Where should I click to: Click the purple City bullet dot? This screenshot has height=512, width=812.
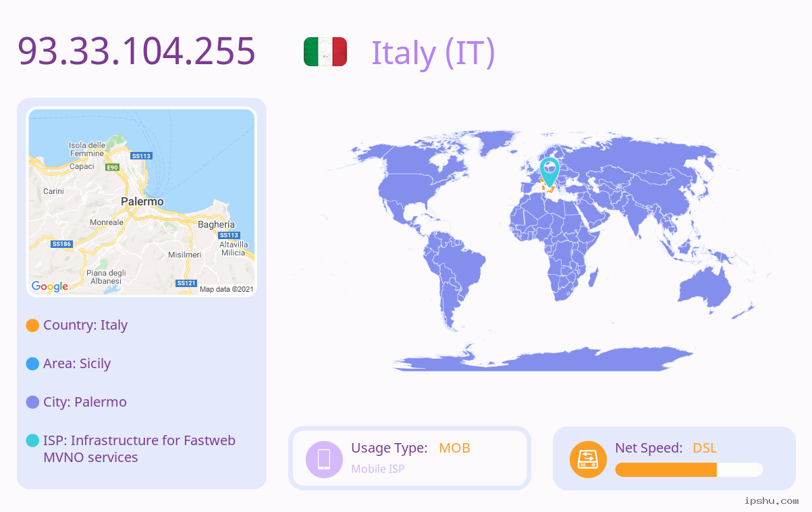pyautogui.click(x=32, y=402)
